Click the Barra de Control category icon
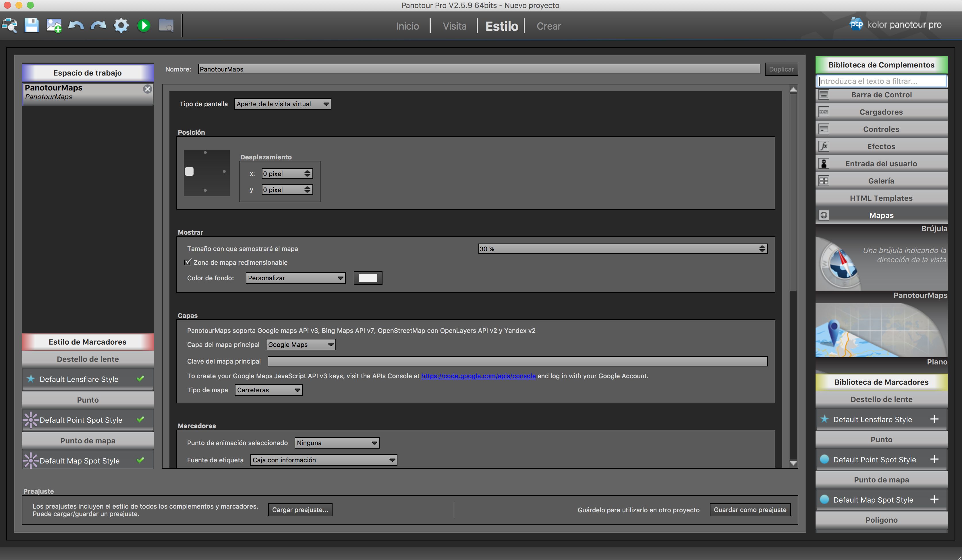The height and width of the screenshot is (560, 962). [x=824, y=94]
